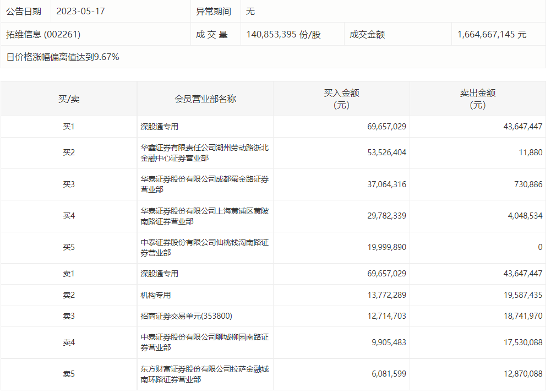Select 华泰证券 上海黄浦区黄陂南路 branch name
The height and width of the screenshot is (392, 551).
click(205, 216)
